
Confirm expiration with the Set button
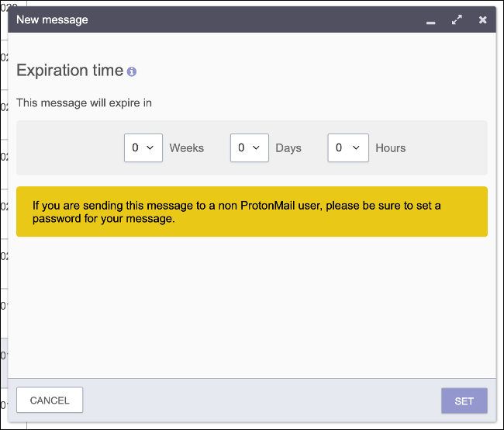(464, 401)
